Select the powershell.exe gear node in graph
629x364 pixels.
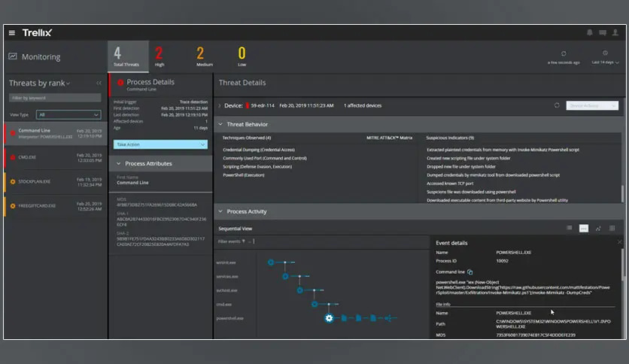coord(329,318)
